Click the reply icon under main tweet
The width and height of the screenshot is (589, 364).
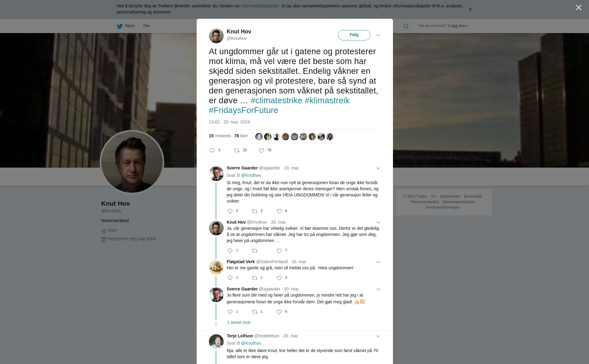[x=212, y=150]
